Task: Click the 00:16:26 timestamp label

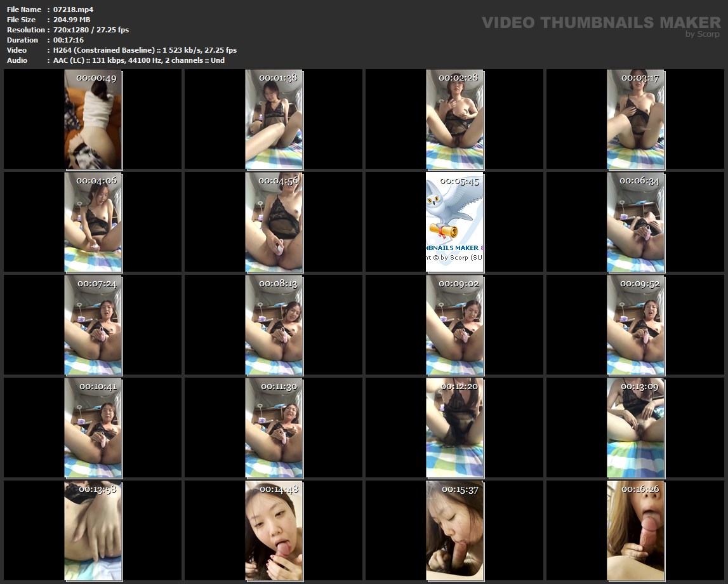Action: [640, 489]
